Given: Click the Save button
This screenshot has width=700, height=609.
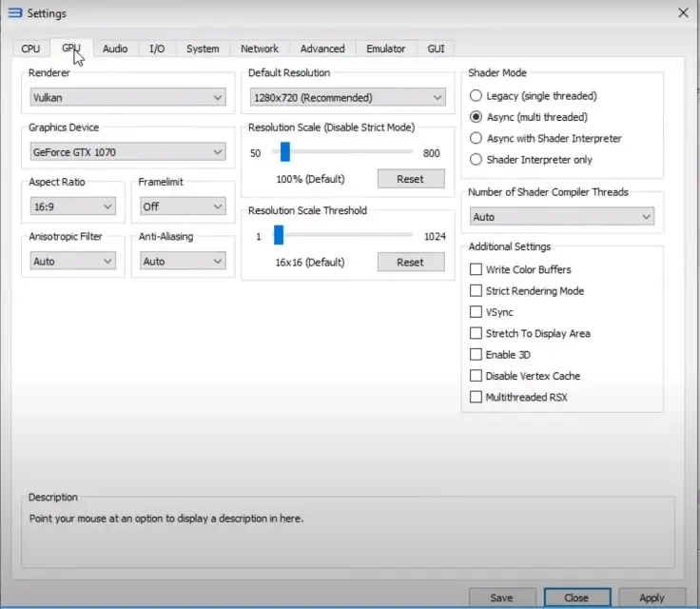Looking at the screenshot, I should point(502,598).
